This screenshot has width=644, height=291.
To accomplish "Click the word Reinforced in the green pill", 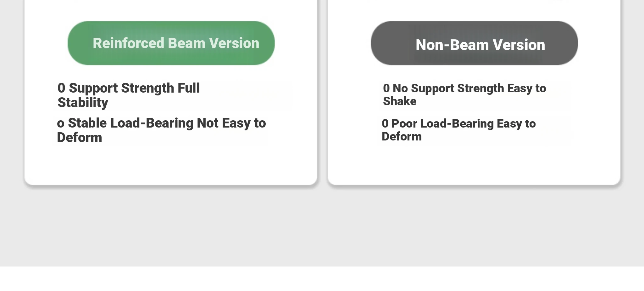I will [129, 43].
